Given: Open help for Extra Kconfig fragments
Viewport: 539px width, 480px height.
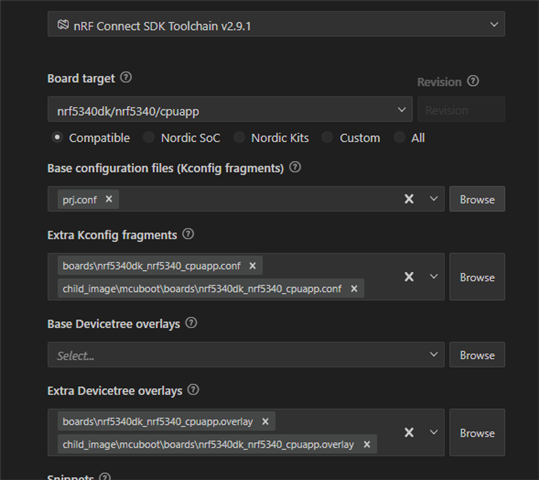Looking at the screenshot, I should (188, 234).
